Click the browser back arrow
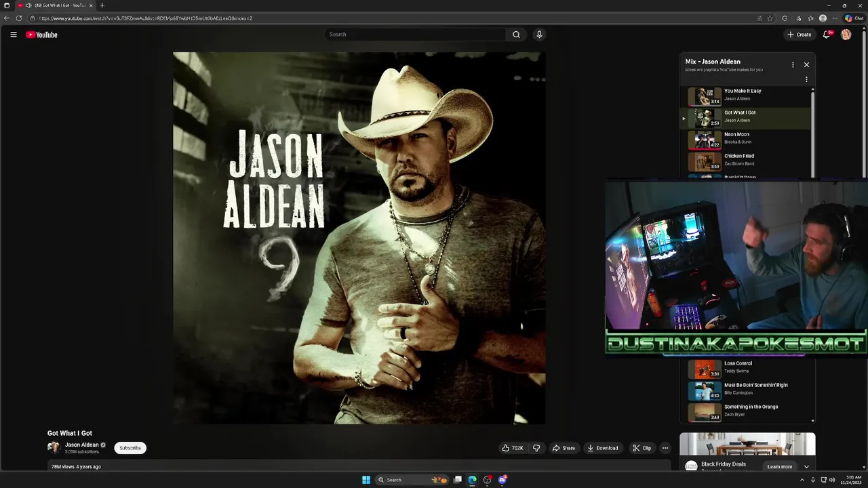The image size is (868, 488). click(7, 18)
